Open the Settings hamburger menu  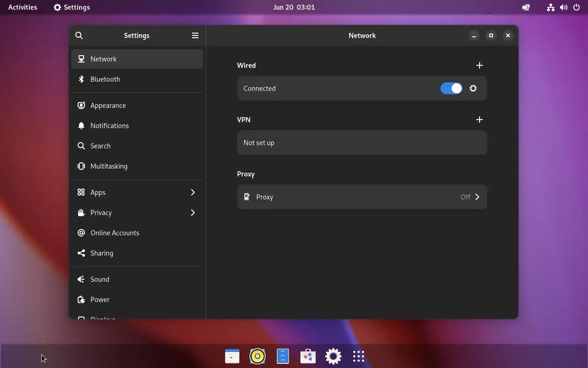[x=195, y=35]
